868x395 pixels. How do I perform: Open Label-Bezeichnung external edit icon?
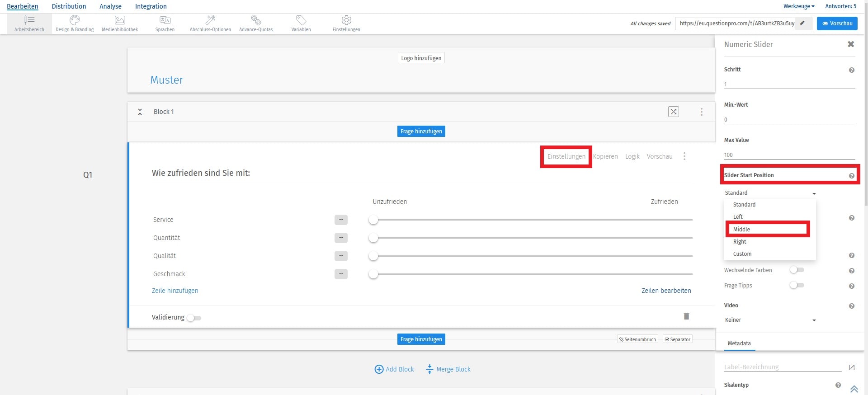(x=852, y=367)
